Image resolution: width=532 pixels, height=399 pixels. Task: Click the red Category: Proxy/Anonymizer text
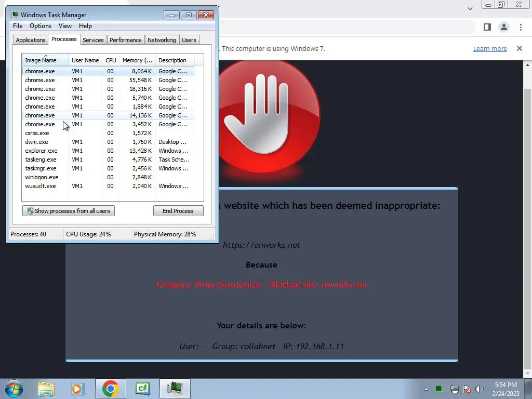[209, 284]
